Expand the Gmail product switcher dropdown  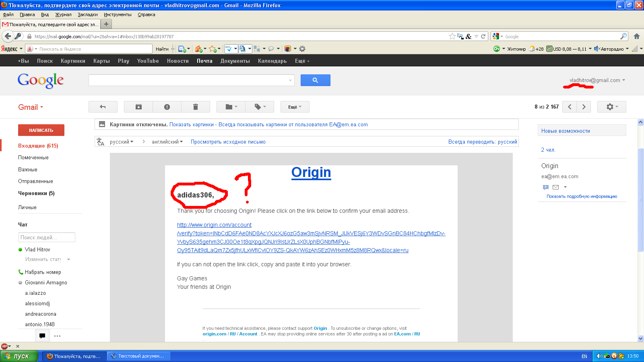31,107
